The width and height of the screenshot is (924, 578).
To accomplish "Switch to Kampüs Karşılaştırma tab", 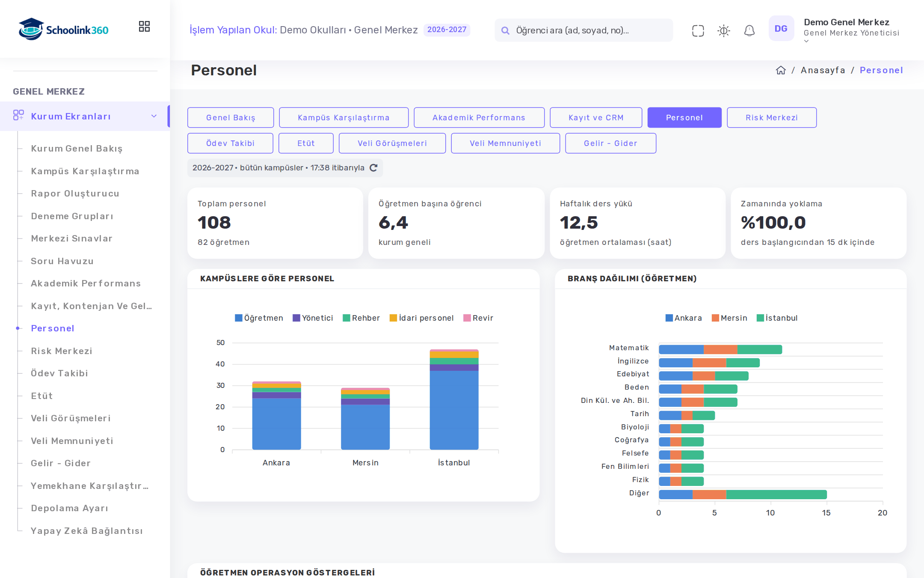I will (x=344, y=117).
